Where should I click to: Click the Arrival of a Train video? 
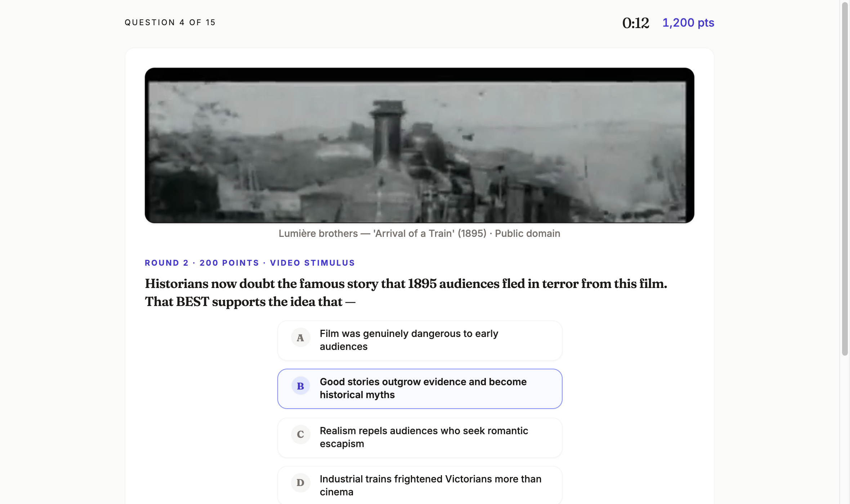click(x=419, y=145)
